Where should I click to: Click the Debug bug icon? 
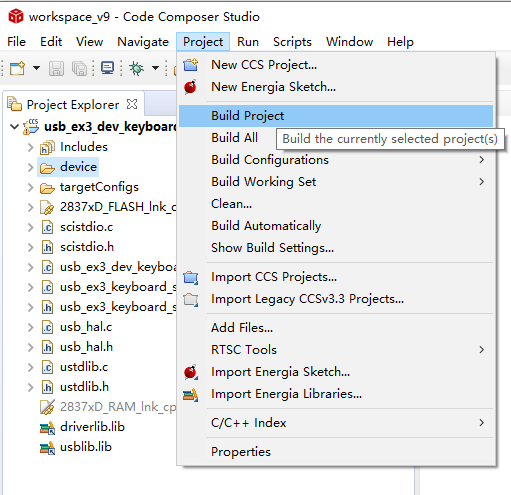[x=137, y=68]
